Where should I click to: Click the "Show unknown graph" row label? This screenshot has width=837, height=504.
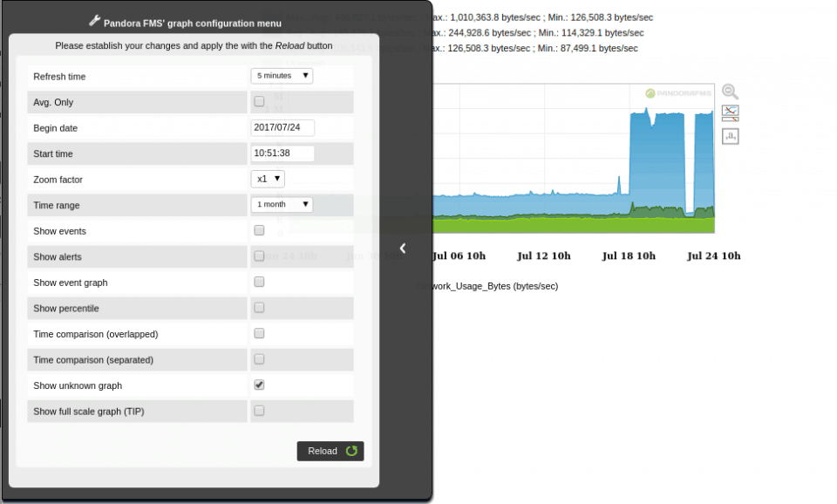78,385
